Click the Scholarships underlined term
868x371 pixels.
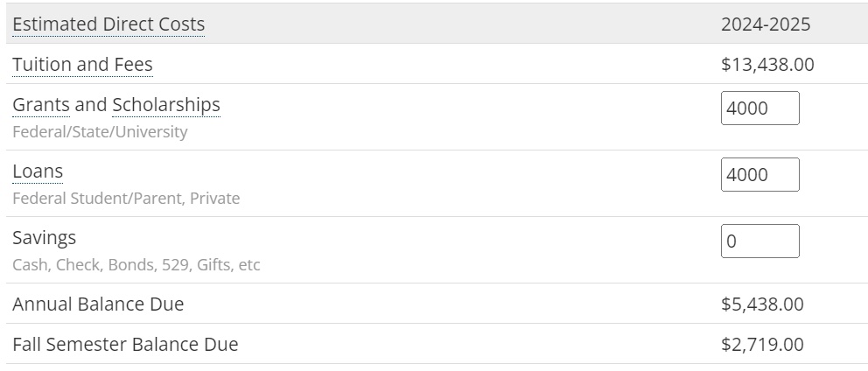[x=166, y=105]
